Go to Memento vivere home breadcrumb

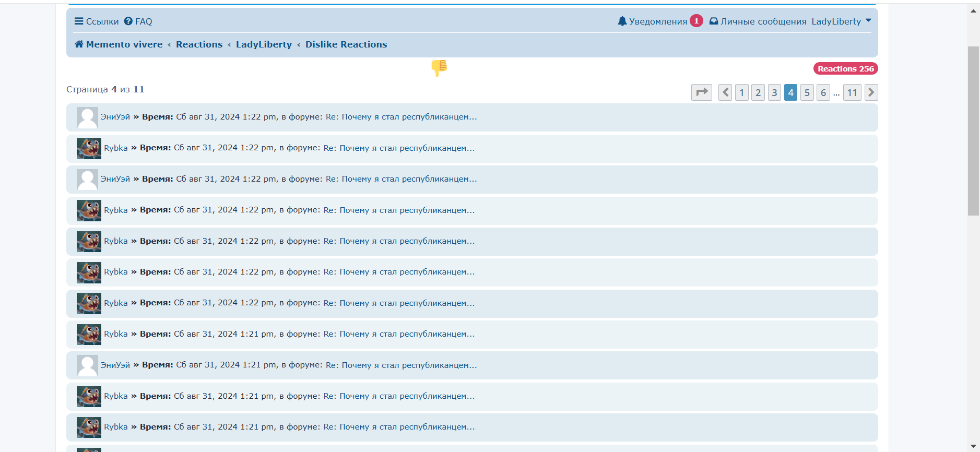pos(119,44)
